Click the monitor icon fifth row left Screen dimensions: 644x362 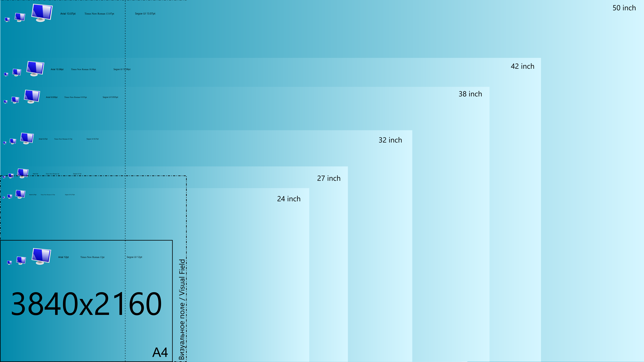coord(4,172)
